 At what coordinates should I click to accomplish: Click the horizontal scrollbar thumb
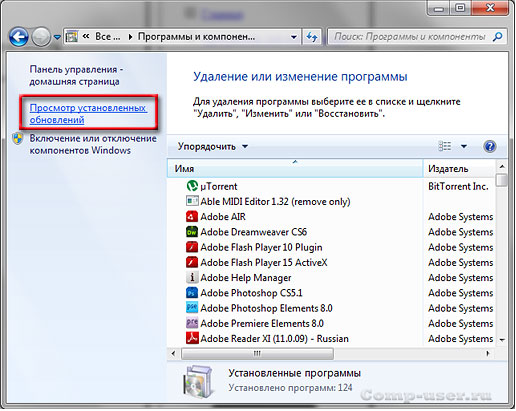point(257,353)
